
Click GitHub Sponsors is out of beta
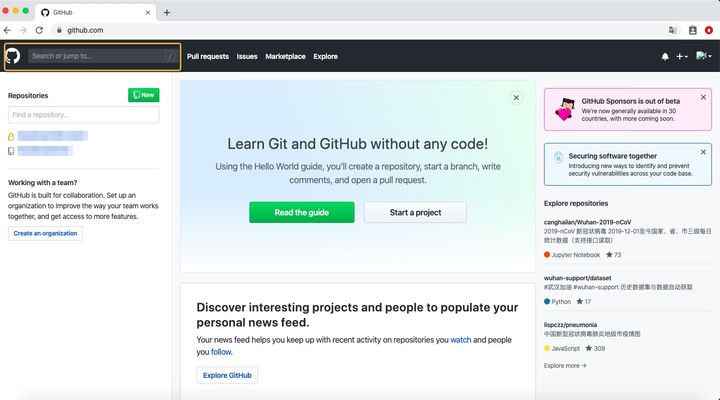coord(630,101)
